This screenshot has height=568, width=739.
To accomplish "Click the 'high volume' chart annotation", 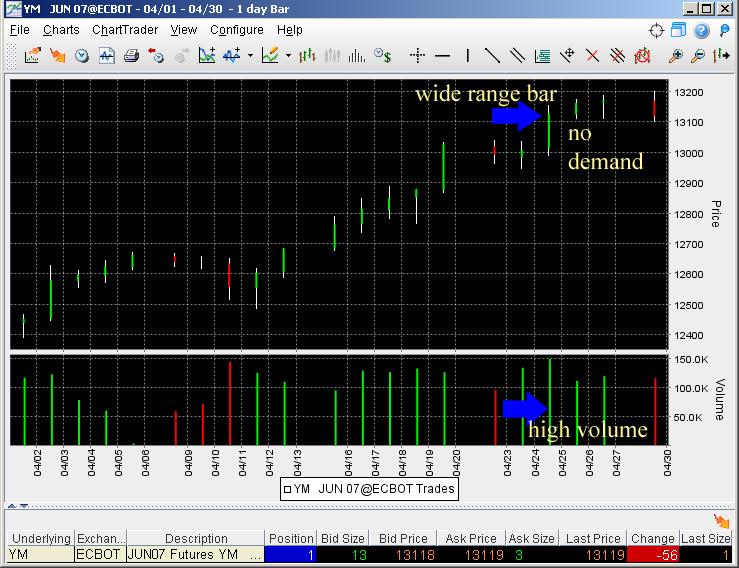I will 588,430.
